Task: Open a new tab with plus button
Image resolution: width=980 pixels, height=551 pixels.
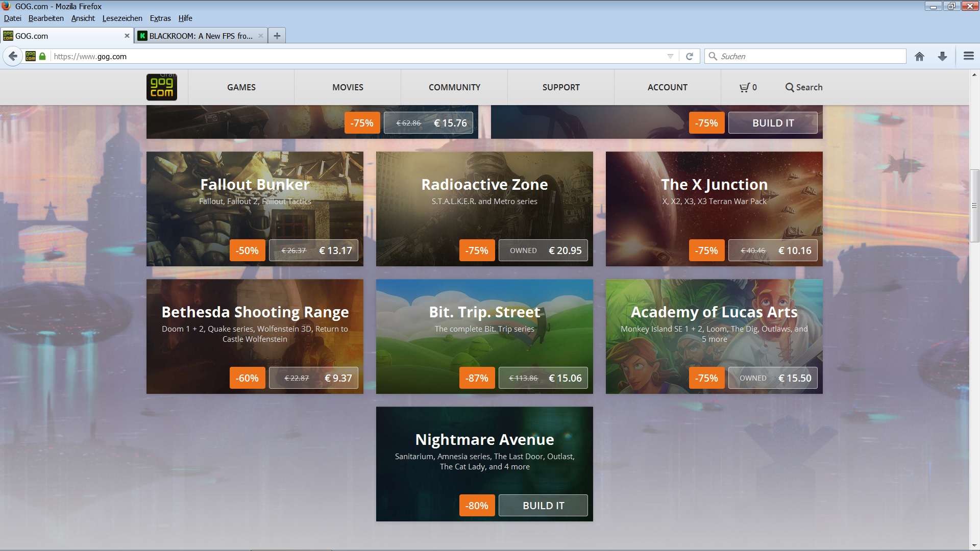Action: 277,36
